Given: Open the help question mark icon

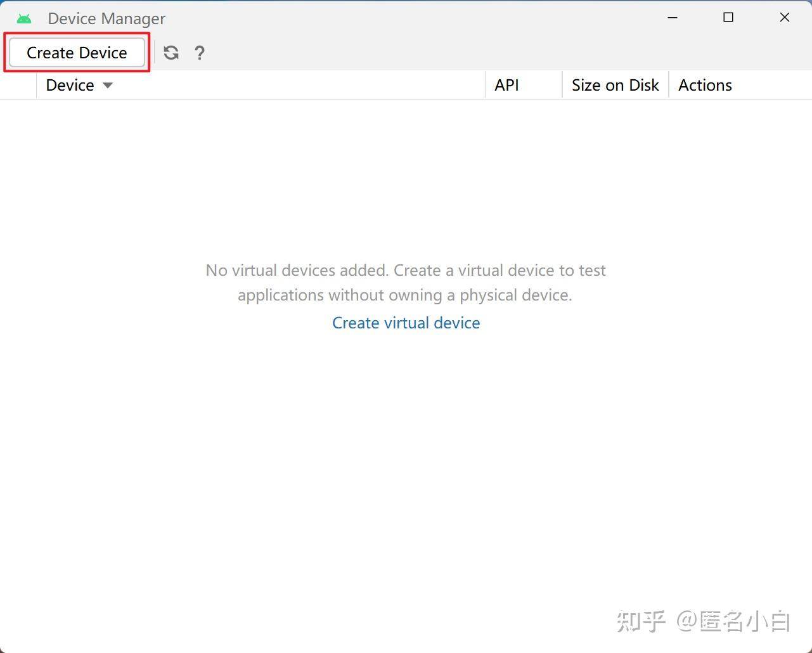Looking at the screenshot, I should pos(200,53).
